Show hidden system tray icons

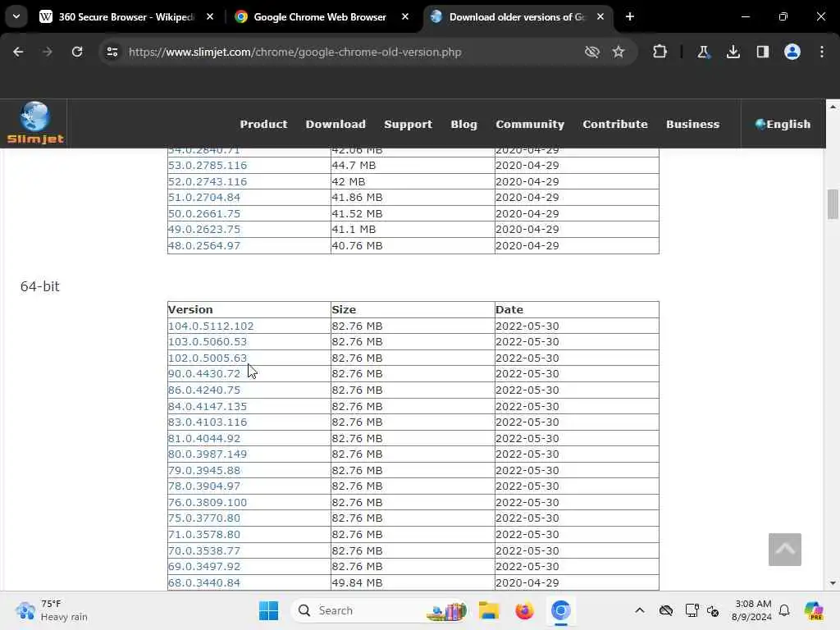tap(640, 610)
